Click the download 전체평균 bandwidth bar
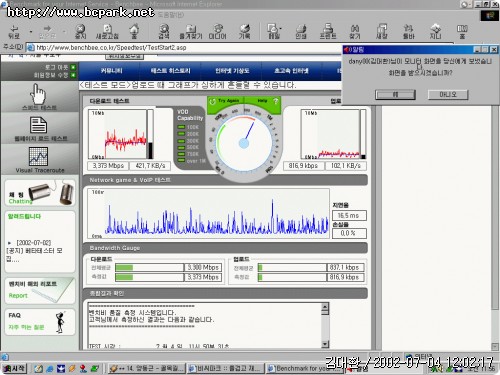Image resolution: width=500 pixels, height=375 pixels. [150, 267]
